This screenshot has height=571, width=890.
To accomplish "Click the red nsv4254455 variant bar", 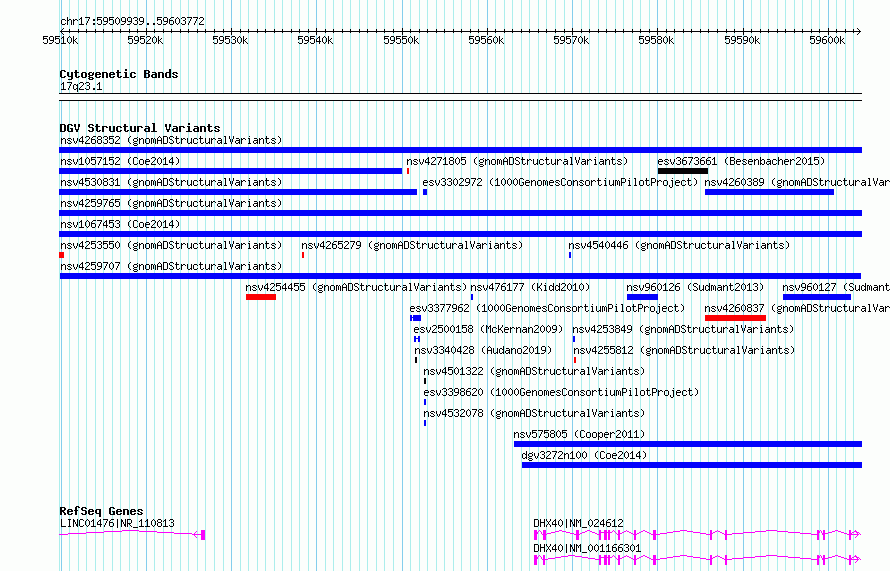I will click(261, 297).
